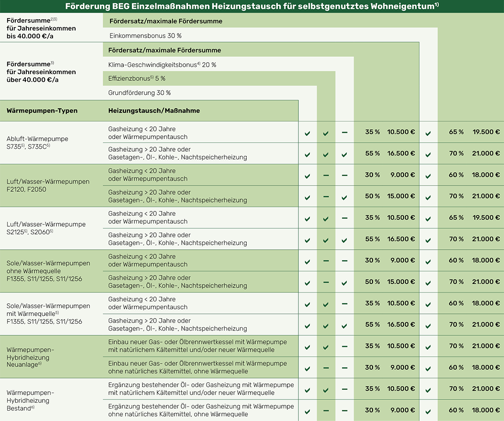
Task: Click '60 %' in Hybridheizung Neuanlage ohne natürliches Kältemittel row
Action: click(456, 367)
